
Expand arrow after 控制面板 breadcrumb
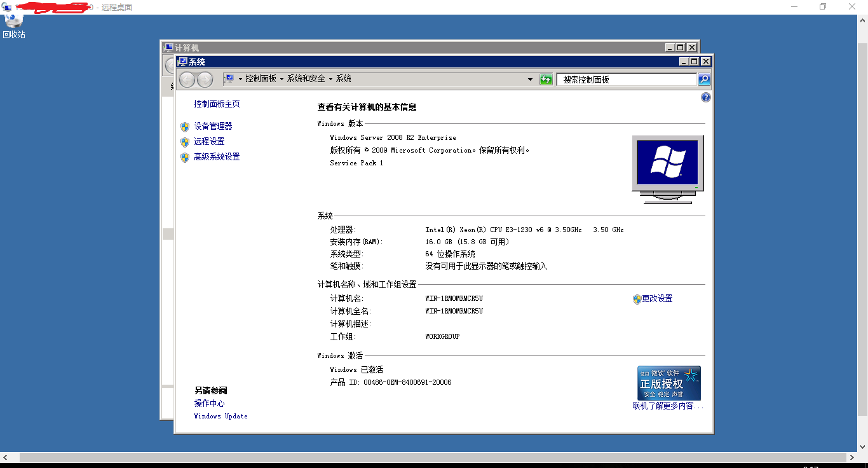pos(281,79)
